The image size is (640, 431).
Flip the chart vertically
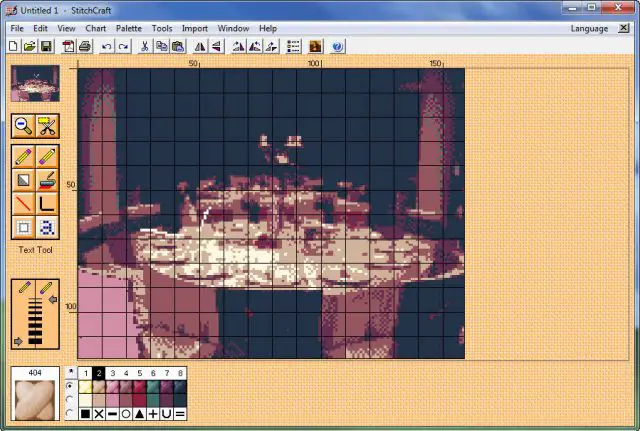[216, 47]
